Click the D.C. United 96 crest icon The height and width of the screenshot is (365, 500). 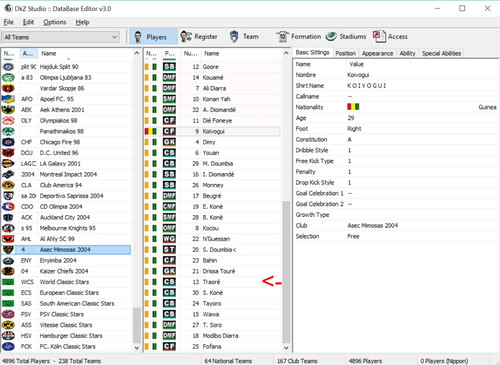click(x=8, y=153)
